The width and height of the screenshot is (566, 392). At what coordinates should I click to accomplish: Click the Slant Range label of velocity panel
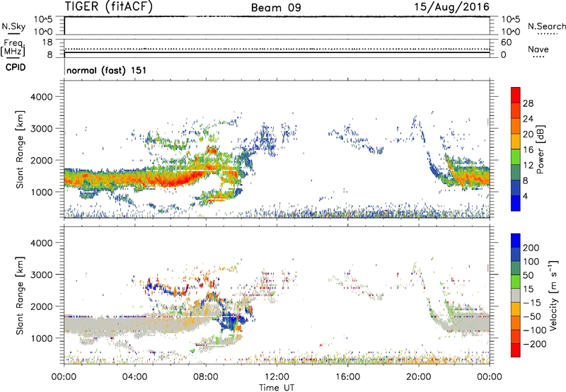click(x=20, y=295)
